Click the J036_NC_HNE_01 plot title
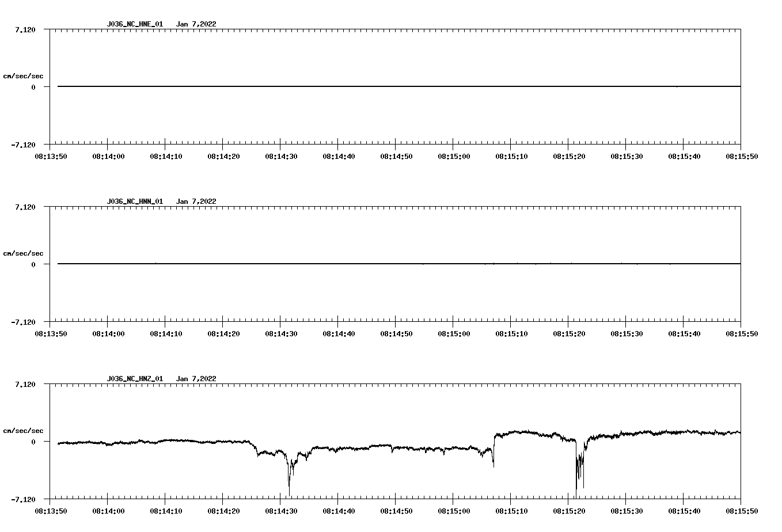This screenshot has height=532, width=782. click(135, 24)
